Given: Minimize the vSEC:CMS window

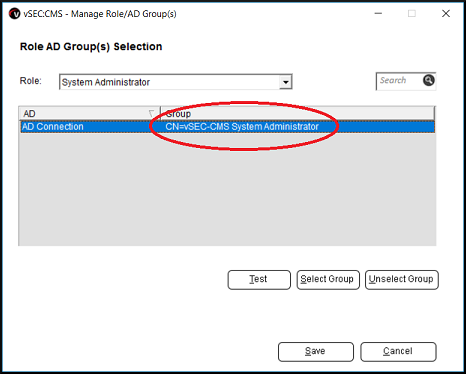Looking at the screenshot, I should (378, 14).
